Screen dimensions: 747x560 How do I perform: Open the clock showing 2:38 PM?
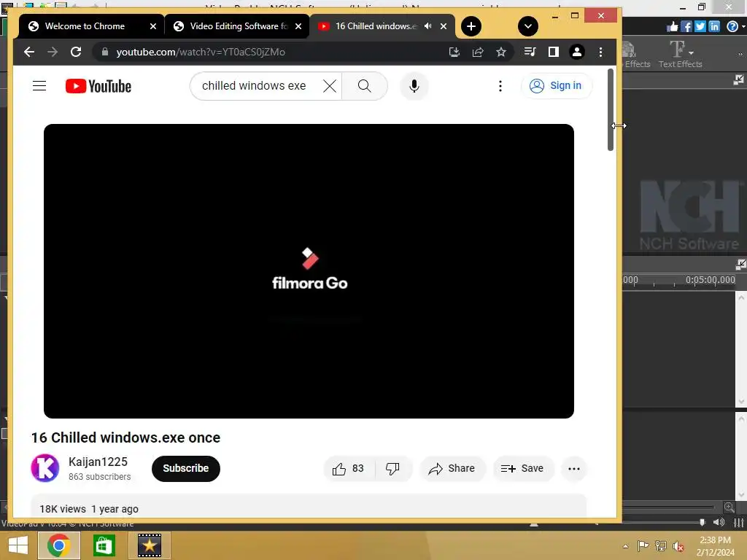715,546
